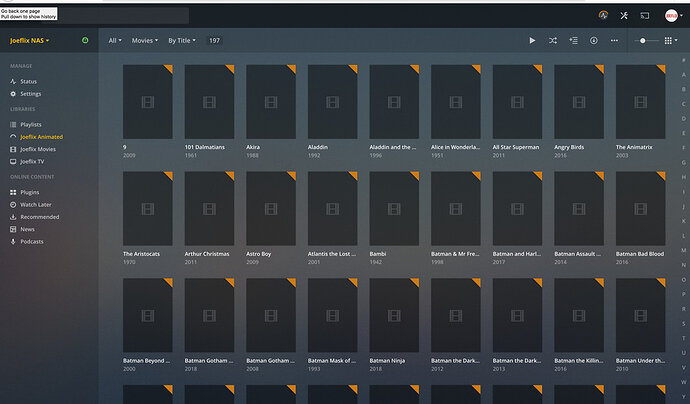This screenshot has height=404, width=690.
Task: Click the All Star Superman title
Action: (516, 147)
